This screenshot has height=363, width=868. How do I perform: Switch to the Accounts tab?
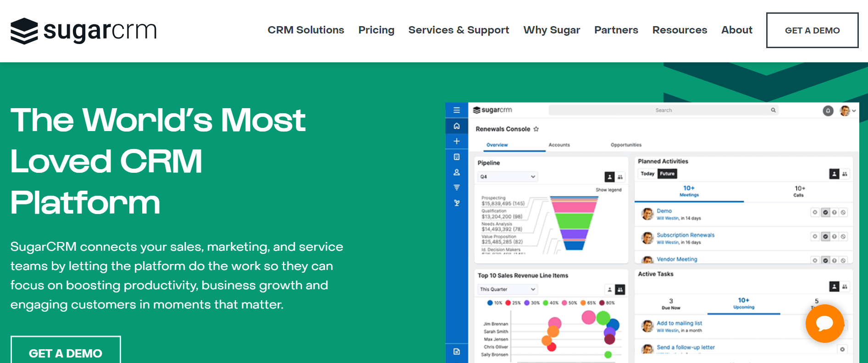click(559, 145)
